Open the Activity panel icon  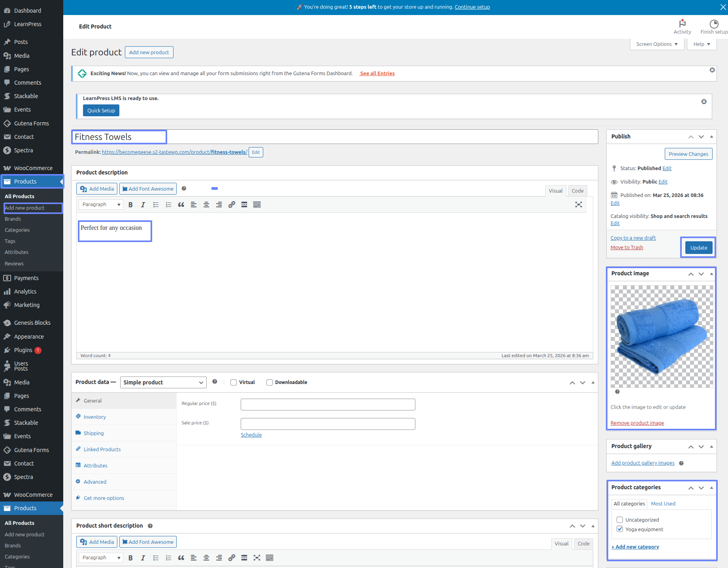[682, 27]
